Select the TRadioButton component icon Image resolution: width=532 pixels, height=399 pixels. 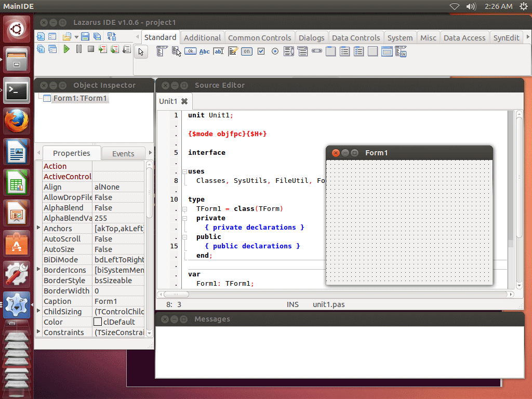pyautogui.click(x=275, y=51)
